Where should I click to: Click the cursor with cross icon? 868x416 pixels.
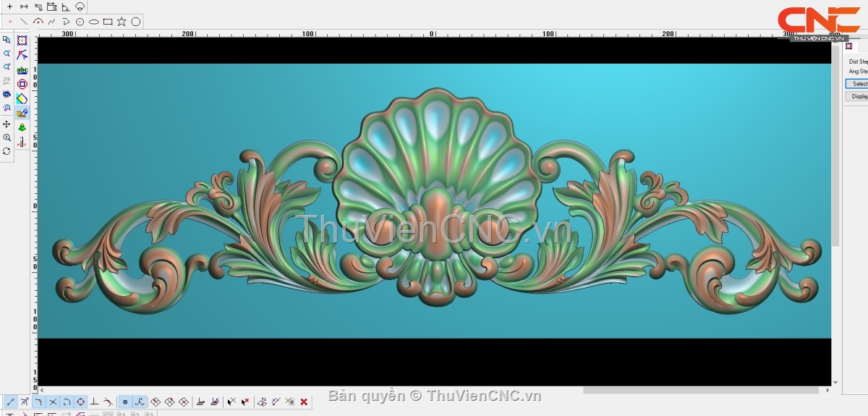click(231, 402)
